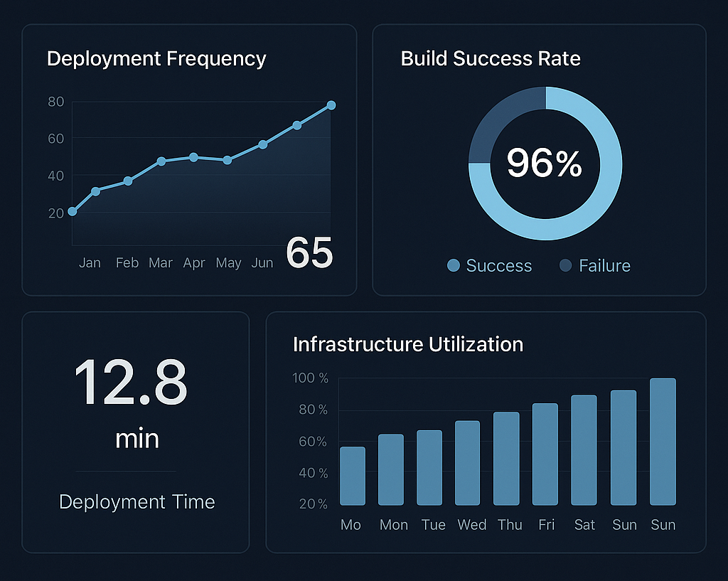Click the Jan label on x-axis
This screenshot has height=581, width=728.
(90, 263)
